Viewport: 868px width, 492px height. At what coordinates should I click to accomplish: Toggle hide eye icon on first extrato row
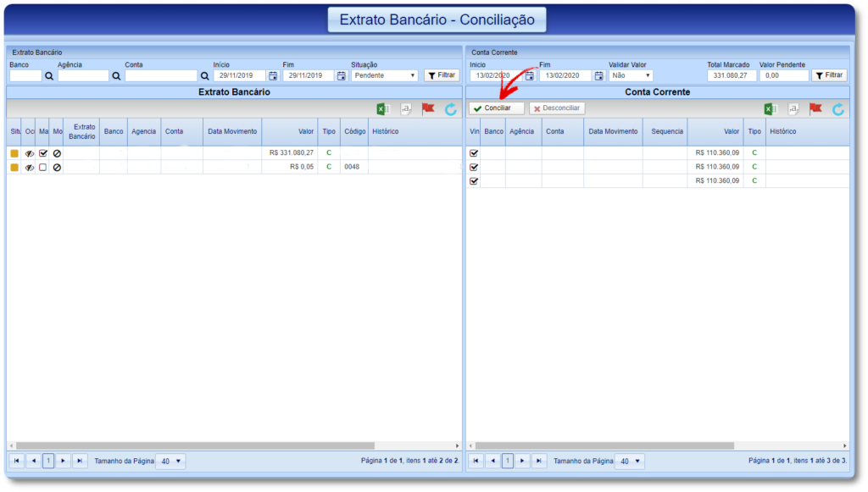pyautogui.click(x=30, y=153)
